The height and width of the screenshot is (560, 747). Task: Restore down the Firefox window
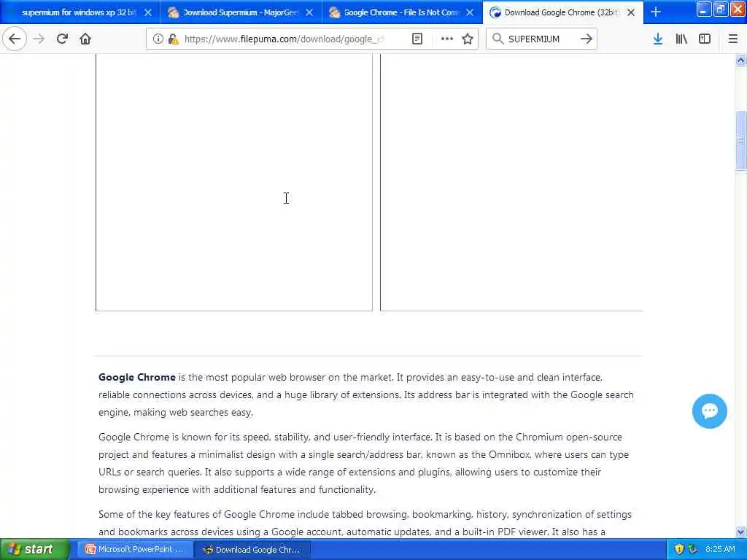[x=721, y=9]
